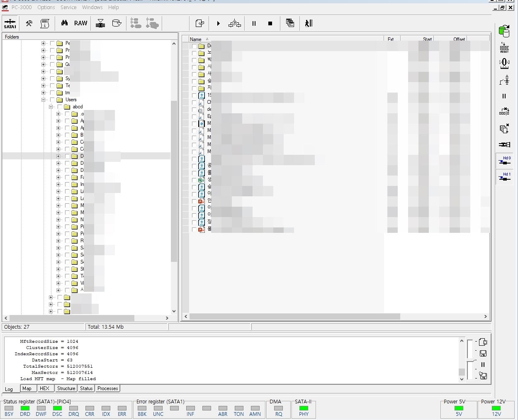The height and width of the screenshot is (420, 518).
Task: Collapse the Users folder node
Action: click(x=43, y=100)
